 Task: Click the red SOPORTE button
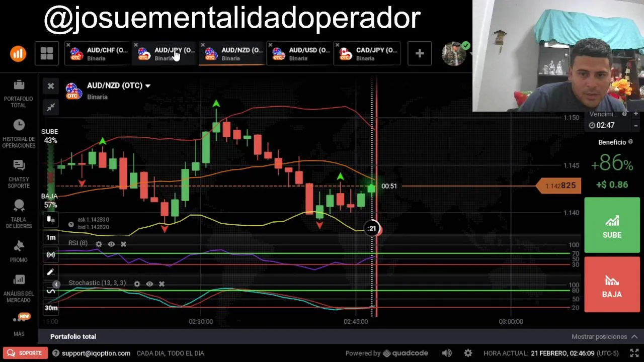[25, 353]
